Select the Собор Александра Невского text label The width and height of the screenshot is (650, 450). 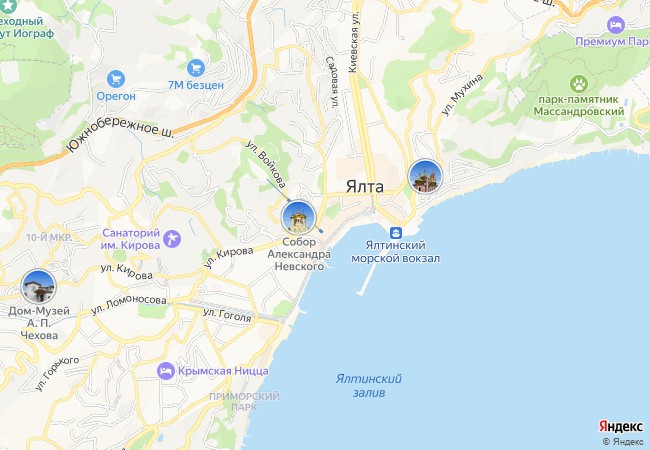click(299, 254)
